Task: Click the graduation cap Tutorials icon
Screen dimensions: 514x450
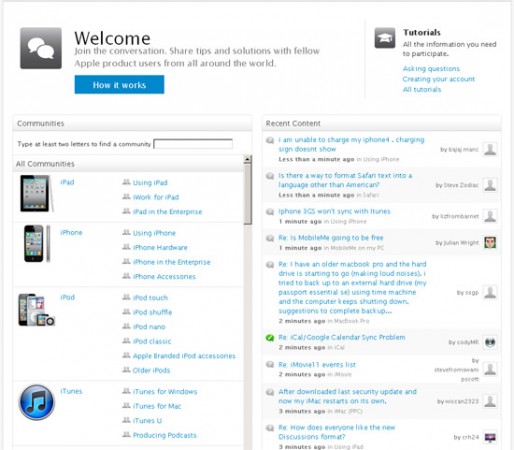Action: (x=385, y=38)
